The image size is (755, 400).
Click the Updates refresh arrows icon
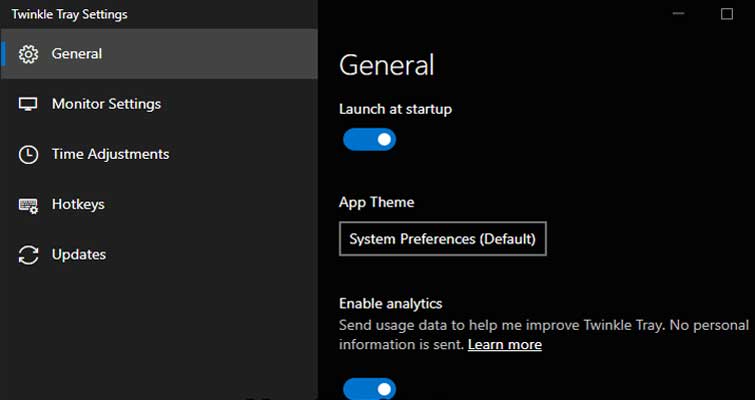(x=28, y=255)
